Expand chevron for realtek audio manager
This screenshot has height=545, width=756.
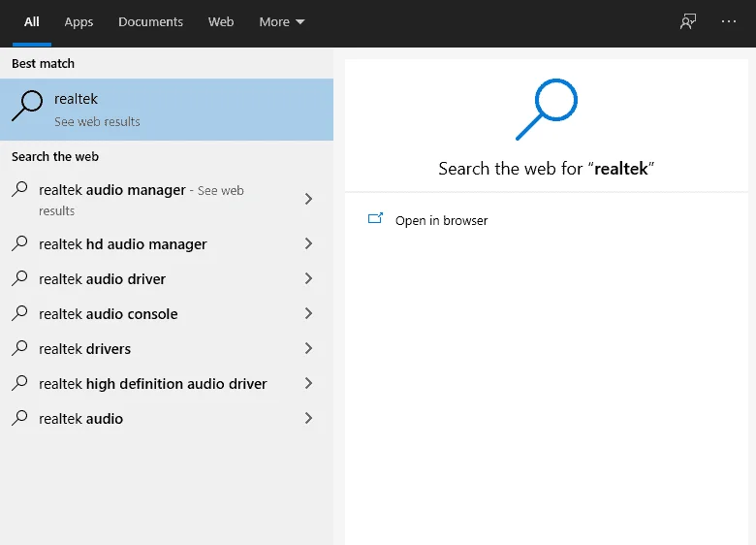click(x=308, y=199)
